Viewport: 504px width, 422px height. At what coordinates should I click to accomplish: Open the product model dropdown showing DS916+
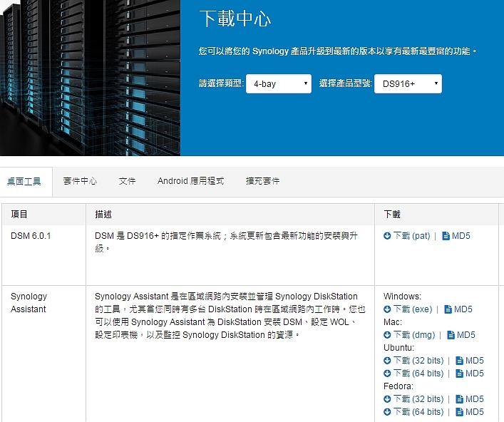(408, 84)
